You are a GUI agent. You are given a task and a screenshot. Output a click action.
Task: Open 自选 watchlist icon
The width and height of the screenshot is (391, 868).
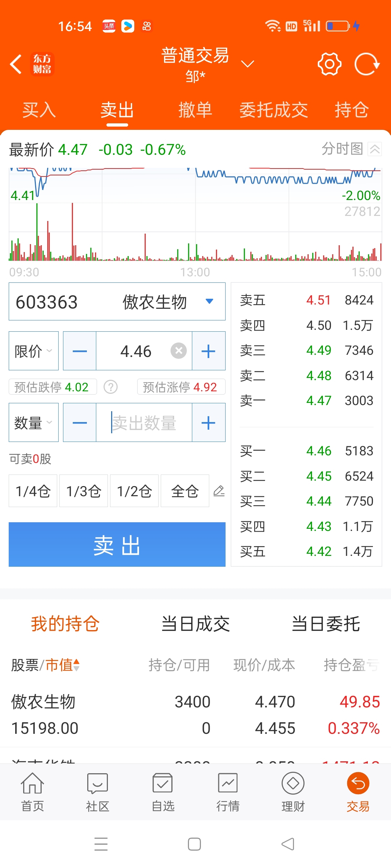coord(163,792)
